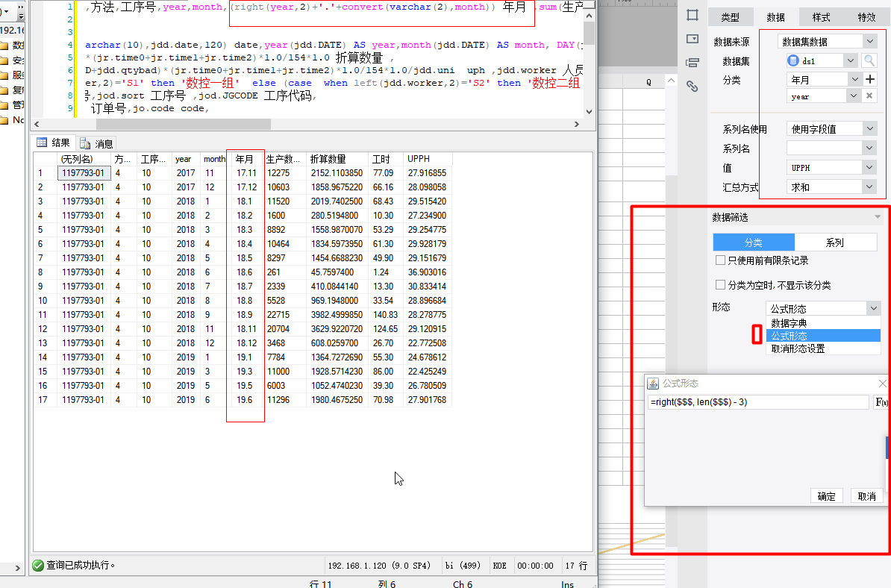Viewport: 891px width, 588px height.
Task: Click the SQL editor scroll right arrow
Action: [x=577, y=124]
